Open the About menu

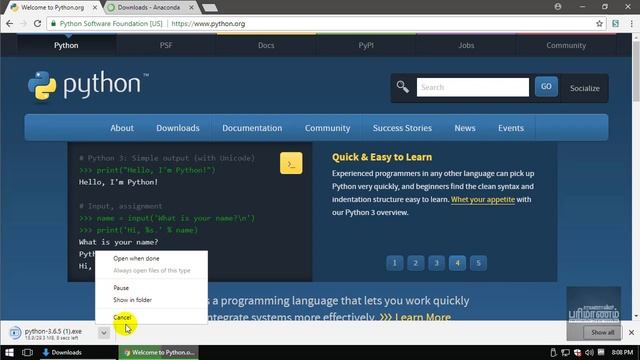122,128
